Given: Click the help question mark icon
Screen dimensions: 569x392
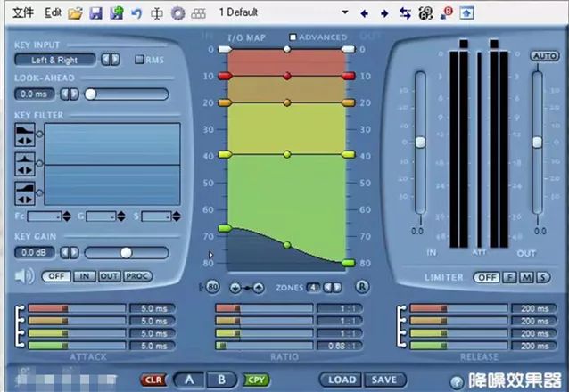Looking at the screenshot, I should (x=457, y=382).
